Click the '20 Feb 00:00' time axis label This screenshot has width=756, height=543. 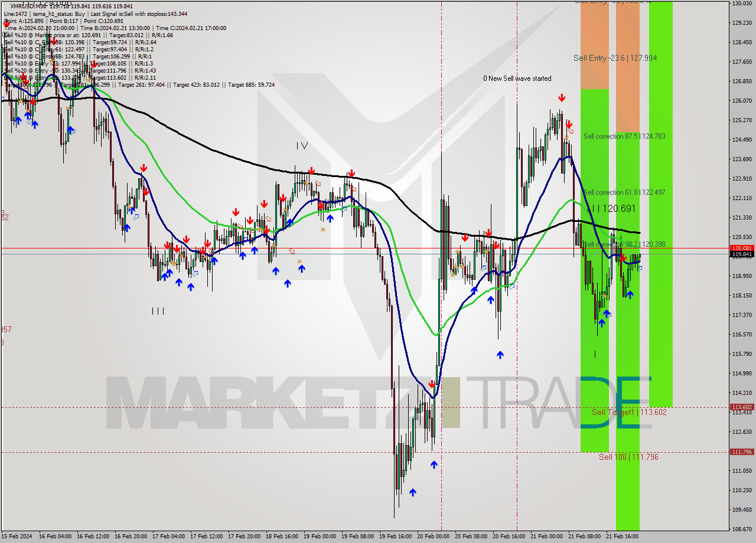pos(433,537)
